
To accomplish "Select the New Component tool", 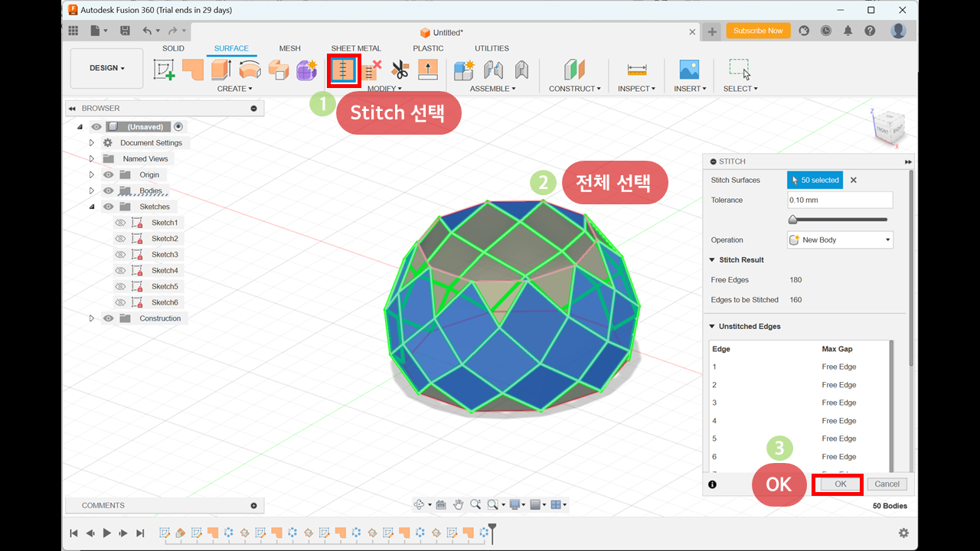I will coord(464,70).
